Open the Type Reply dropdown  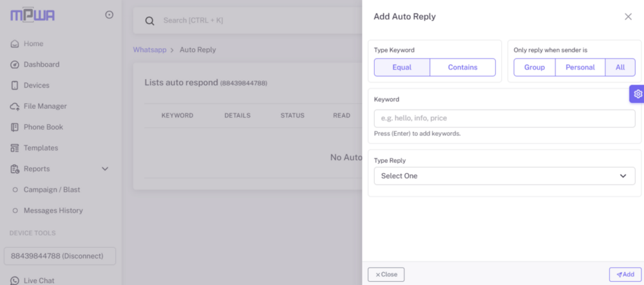tap(504, 176)
